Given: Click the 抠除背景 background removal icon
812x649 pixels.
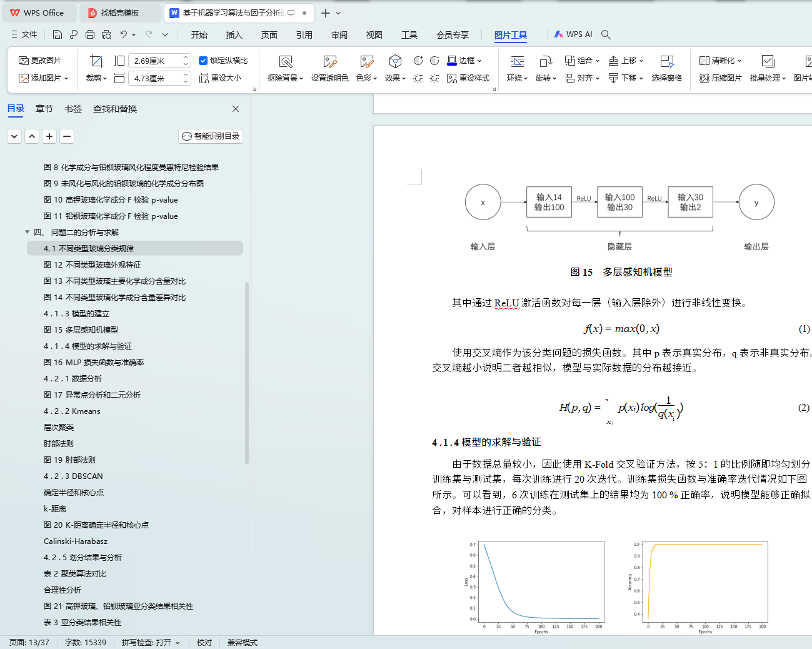Looking at the screenshot, I should click(x=285, y=61).
